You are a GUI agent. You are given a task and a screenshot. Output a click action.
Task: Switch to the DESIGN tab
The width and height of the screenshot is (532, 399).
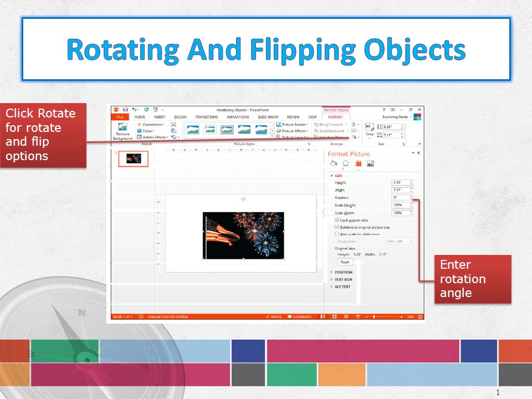click(180, 117)
